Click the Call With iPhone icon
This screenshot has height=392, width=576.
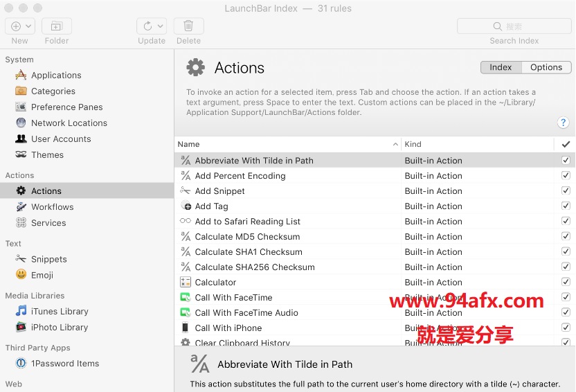click(x=185, y=328)
